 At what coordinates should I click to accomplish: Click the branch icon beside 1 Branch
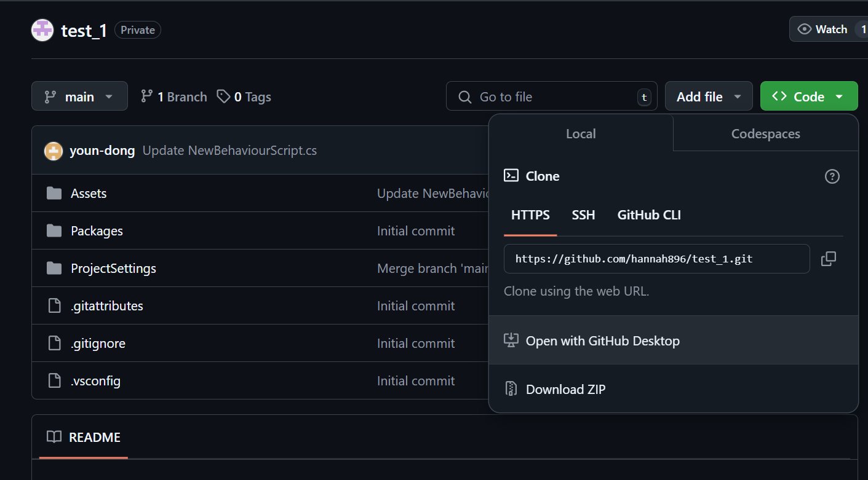146,96
